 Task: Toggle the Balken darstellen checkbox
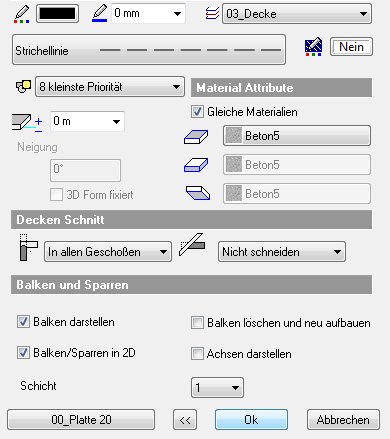23,322
